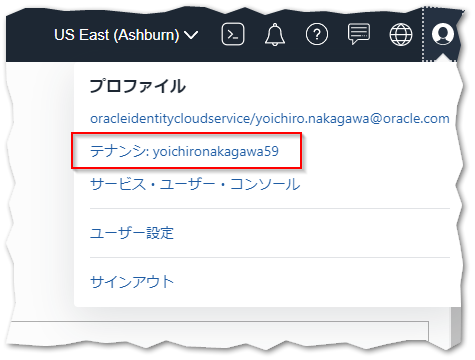Open the oracleidentitycloudservice user email link
The image size is (475, 360).
pyautogui.click(x=270, y=119)
